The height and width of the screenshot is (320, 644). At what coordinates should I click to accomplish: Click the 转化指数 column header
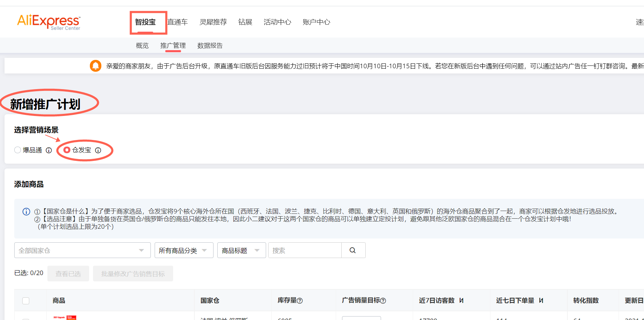pos(586,301)
